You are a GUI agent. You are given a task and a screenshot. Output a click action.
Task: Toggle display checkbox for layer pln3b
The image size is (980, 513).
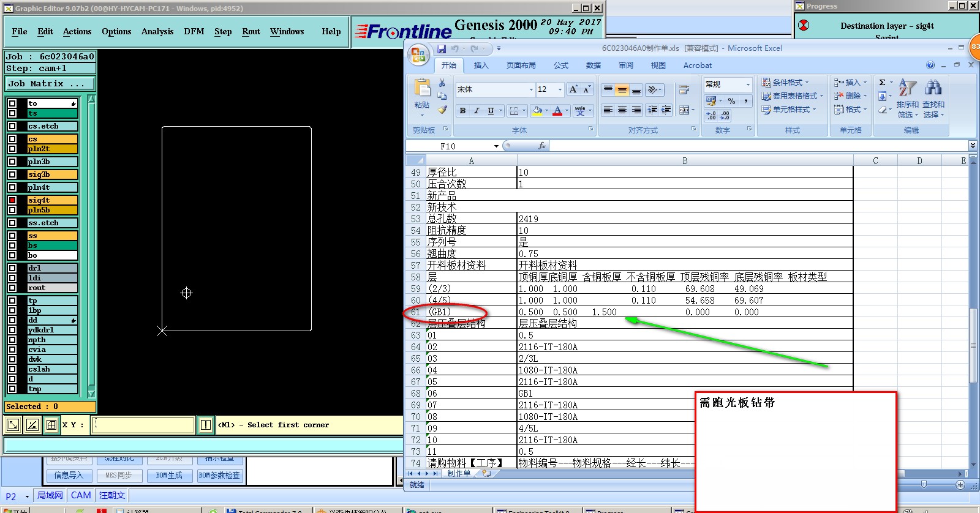pos(12,162)
